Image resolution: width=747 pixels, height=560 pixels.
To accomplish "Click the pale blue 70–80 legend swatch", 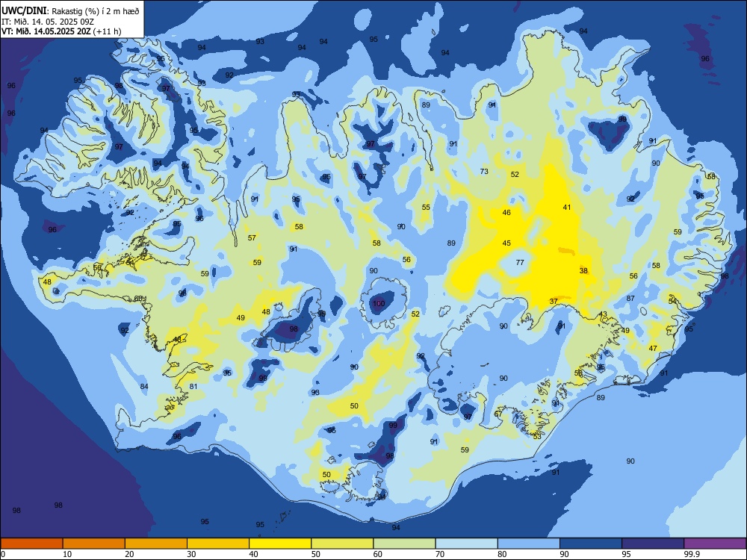I will 467,544.
